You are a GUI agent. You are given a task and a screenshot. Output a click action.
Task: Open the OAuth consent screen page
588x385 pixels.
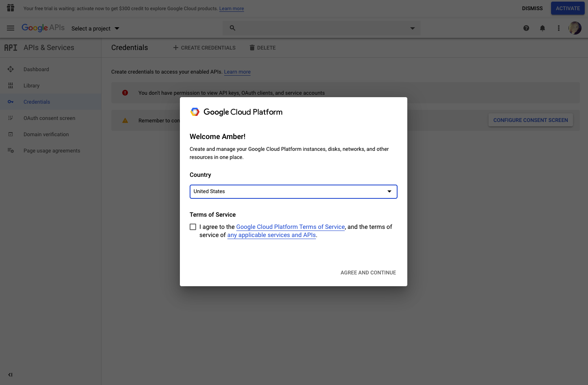pos(49,118)
